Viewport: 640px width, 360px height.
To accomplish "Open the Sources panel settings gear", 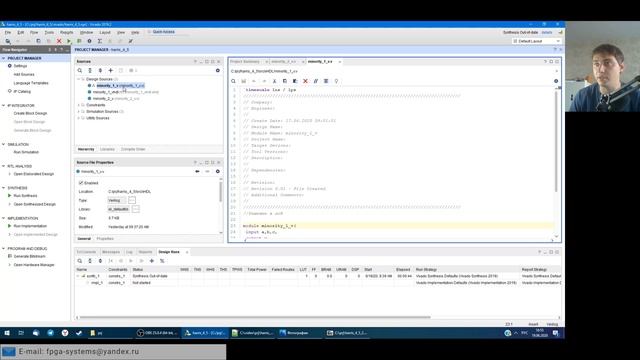I will coord(218,71).
